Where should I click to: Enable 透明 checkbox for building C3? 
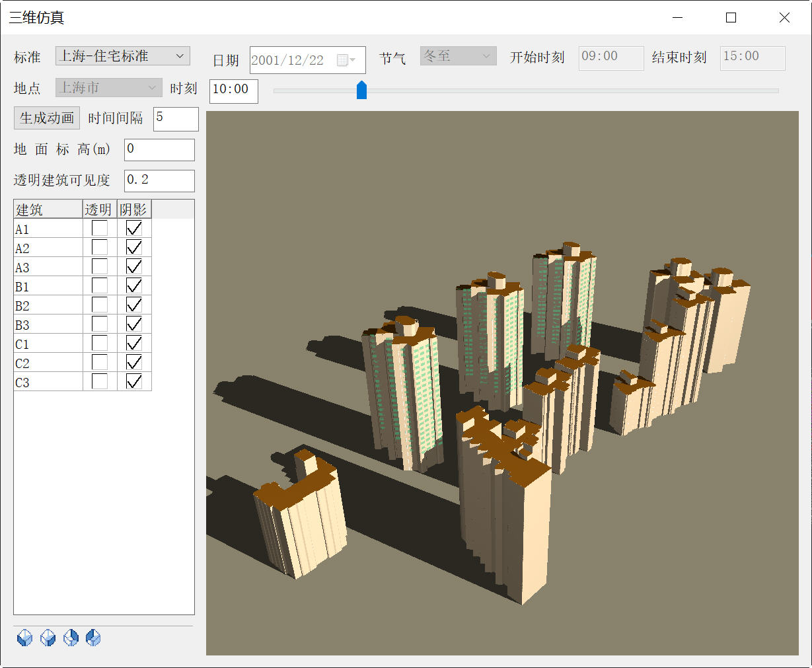coord(100,382)
